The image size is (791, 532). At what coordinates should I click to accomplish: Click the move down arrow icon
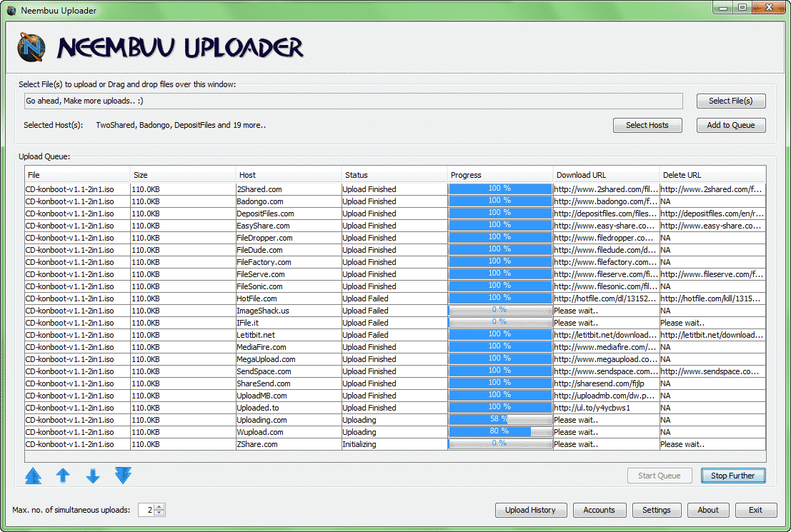point(93,476)
